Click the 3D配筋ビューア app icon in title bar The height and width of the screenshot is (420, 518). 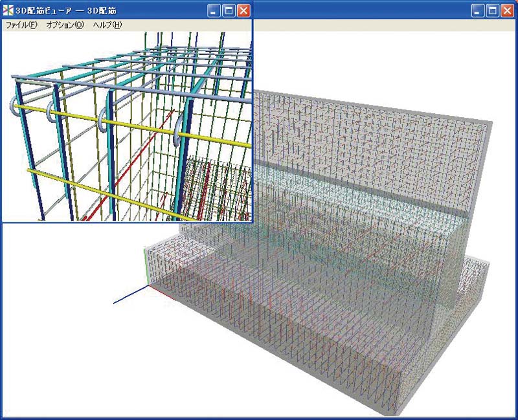(8, 10)
